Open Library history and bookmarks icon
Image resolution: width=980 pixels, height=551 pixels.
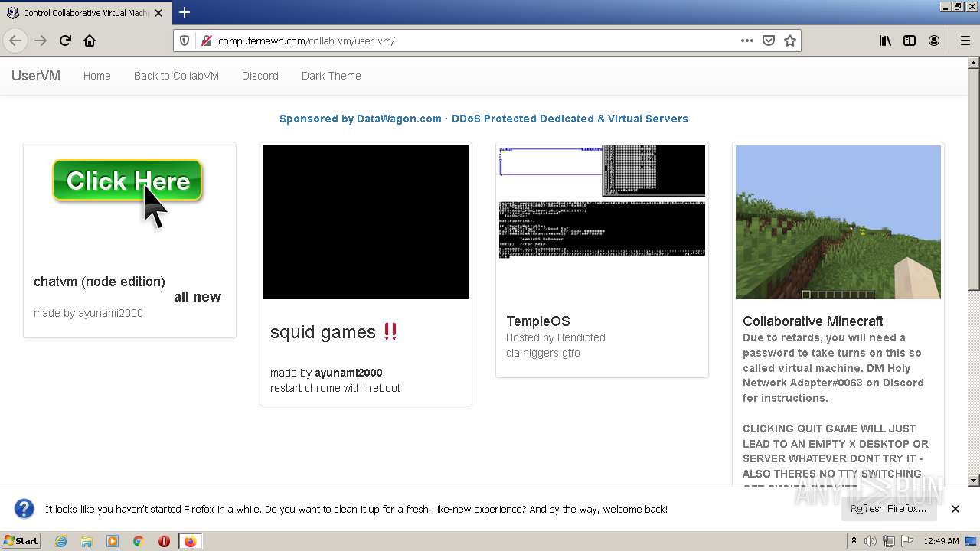point(885,41)
